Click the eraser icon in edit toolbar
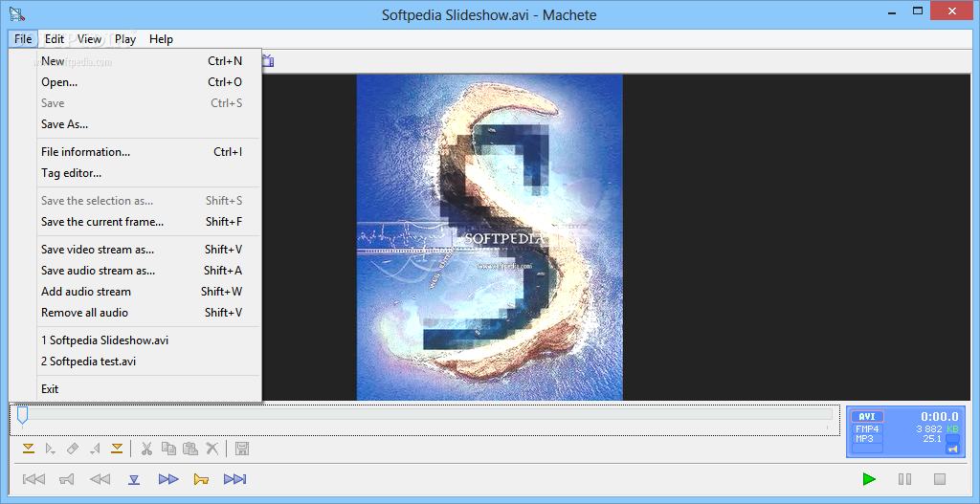The width and height of the screenshot is (980, 504). pyautogui.click(x=73, y=448)
